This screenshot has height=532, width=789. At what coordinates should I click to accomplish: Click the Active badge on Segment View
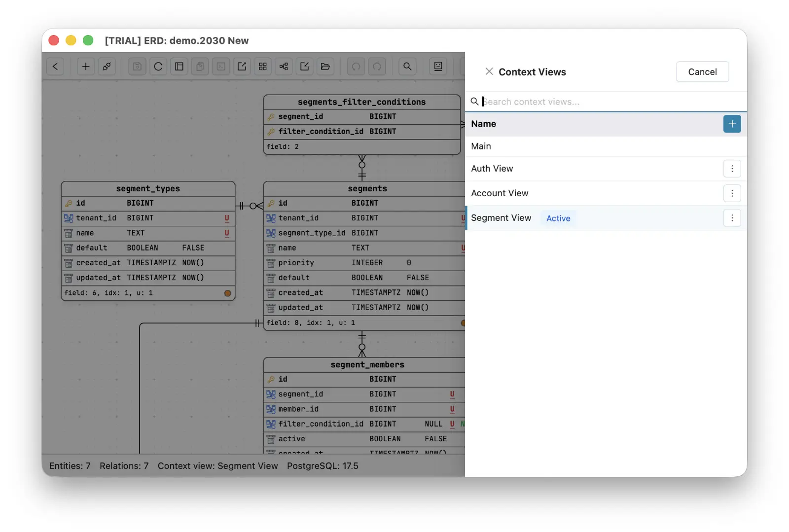[558, 218]
